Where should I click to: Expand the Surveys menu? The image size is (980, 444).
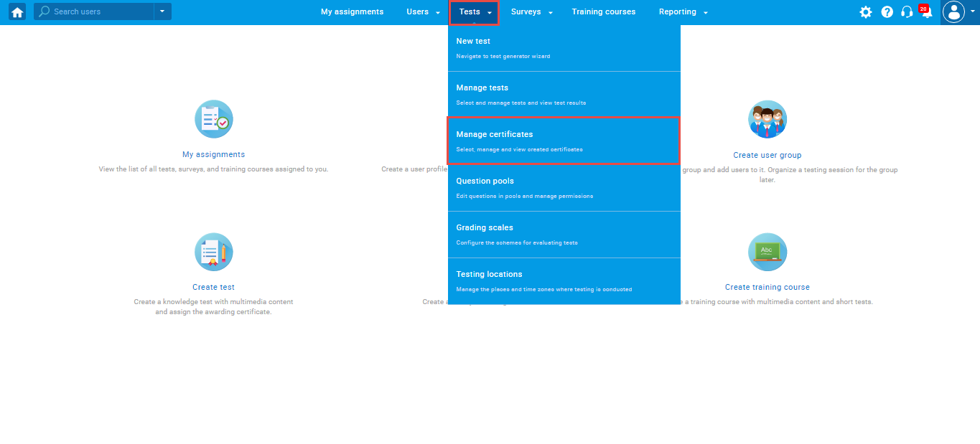point(532,12)
